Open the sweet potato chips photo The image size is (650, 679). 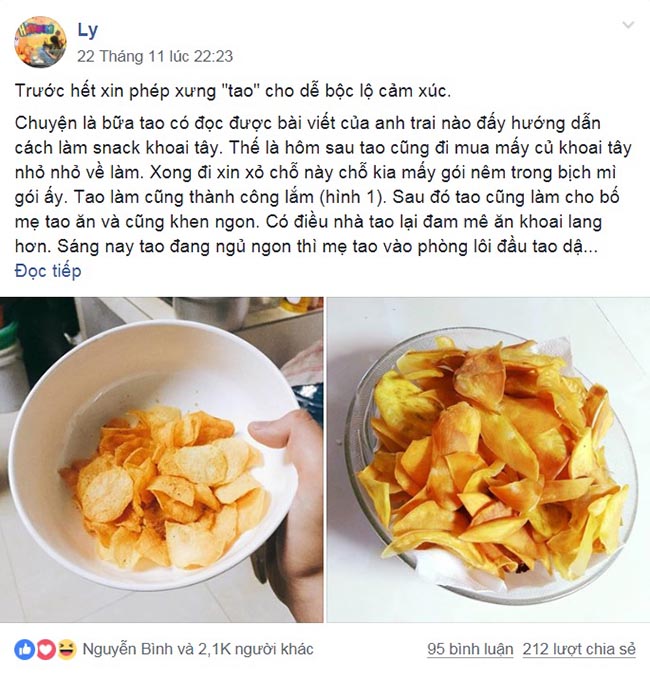coord(488,459)
